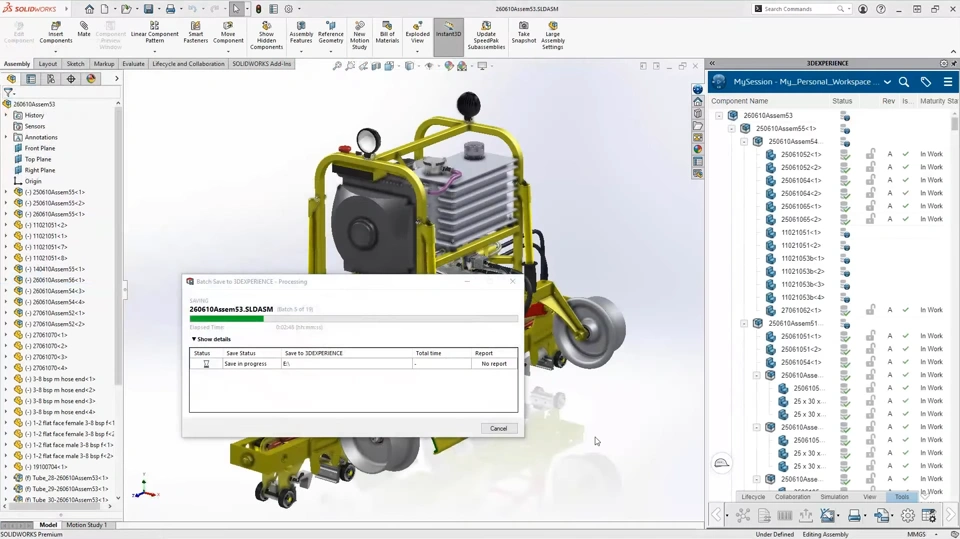Click search icon in 3DEXPERIENCE panel
960x539 pixels.
[x=904, y=81]
